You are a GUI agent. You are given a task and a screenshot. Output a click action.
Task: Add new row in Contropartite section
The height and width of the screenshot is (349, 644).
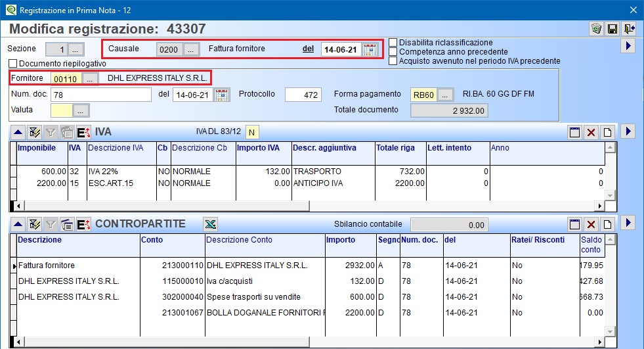[607, 224]
